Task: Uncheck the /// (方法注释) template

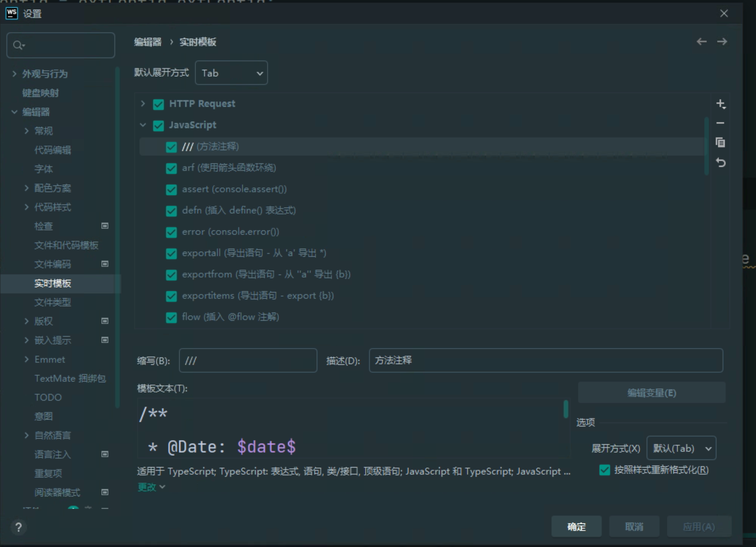Action: click(x=171, y=147)
